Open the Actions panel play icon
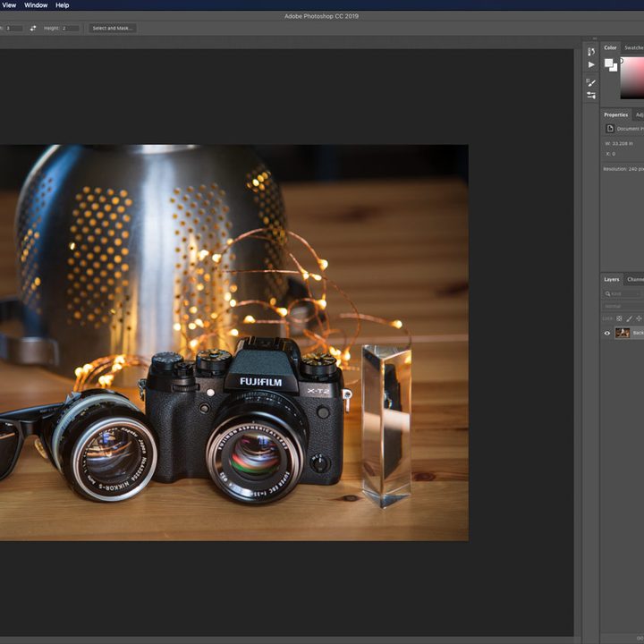Image resolution: width=644 pixels, height=644 pixels. 591,64
